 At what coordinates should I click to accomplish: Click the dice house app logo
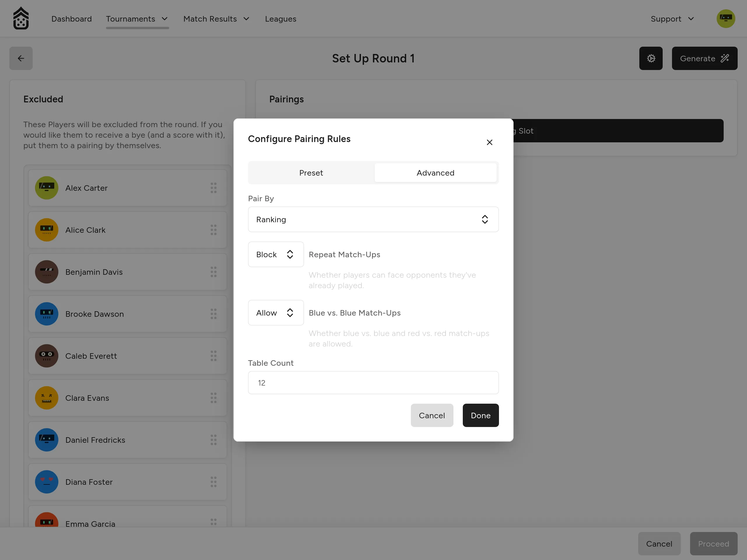click(x=21, y=19)
